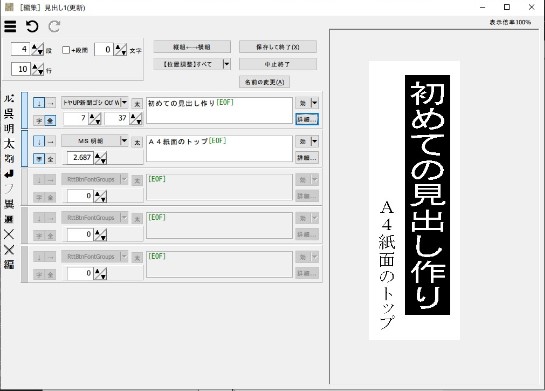Click the 縦組←→横組 switch button
Screen dimensions: 545x391
point(192,47)
